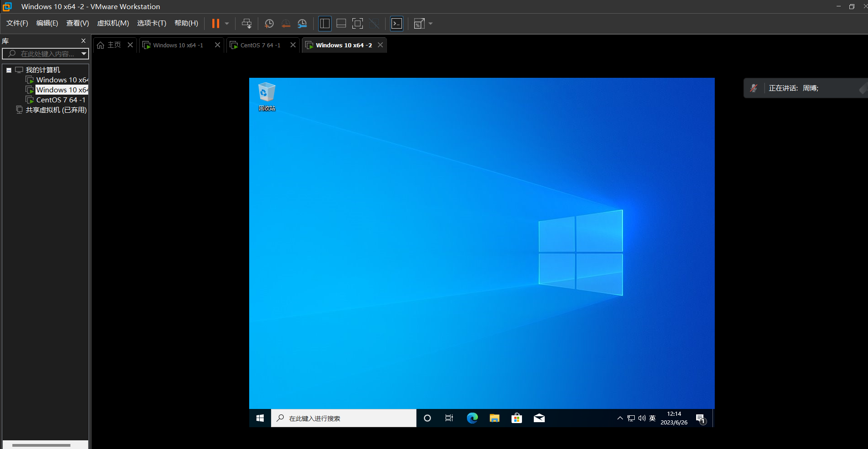Click the stretch guest display icon

click(x=419, y=24)
